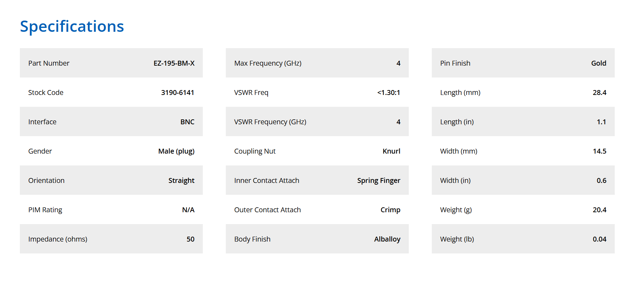
Task: Click the Body Finish Alballoy value
Action: point(387,239)
